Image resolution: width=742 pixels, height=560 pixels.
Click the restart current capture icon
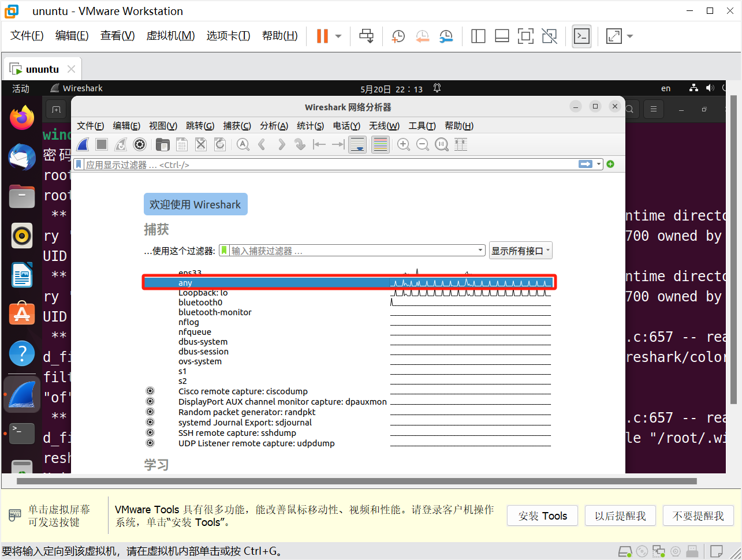(x=121, y=144)
